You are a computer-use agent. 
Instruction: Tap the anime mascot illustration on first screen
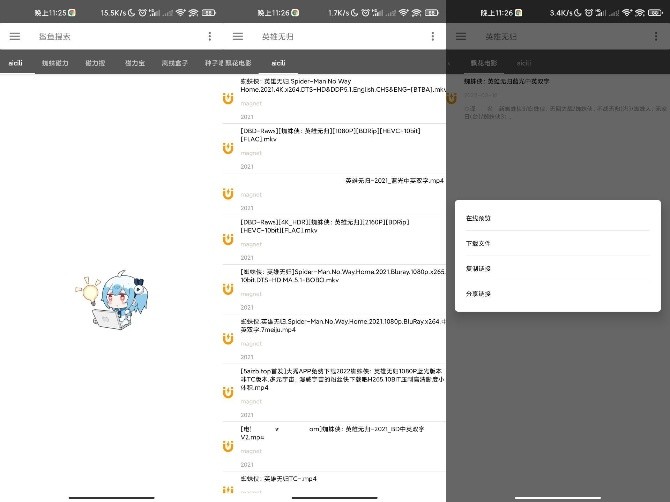pyautogui.click(x=112, y=300)
